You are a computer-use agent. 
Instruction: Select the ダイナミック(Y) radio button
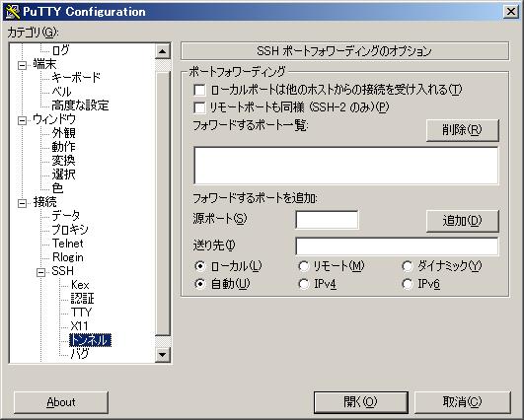(x=408, y=266)
